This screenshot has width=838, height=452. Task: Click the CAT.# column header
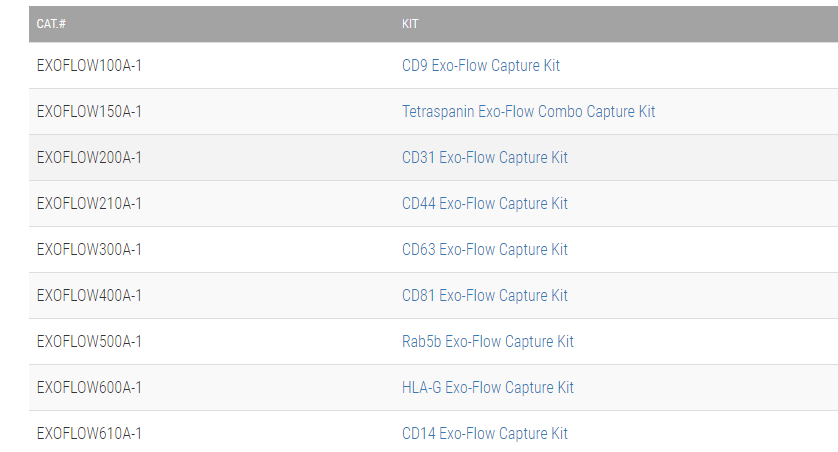[x=51, y=24]
